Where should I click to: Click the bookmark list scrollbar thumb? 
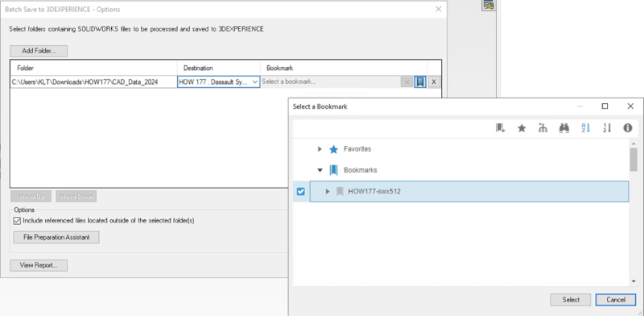pos(634,160)
